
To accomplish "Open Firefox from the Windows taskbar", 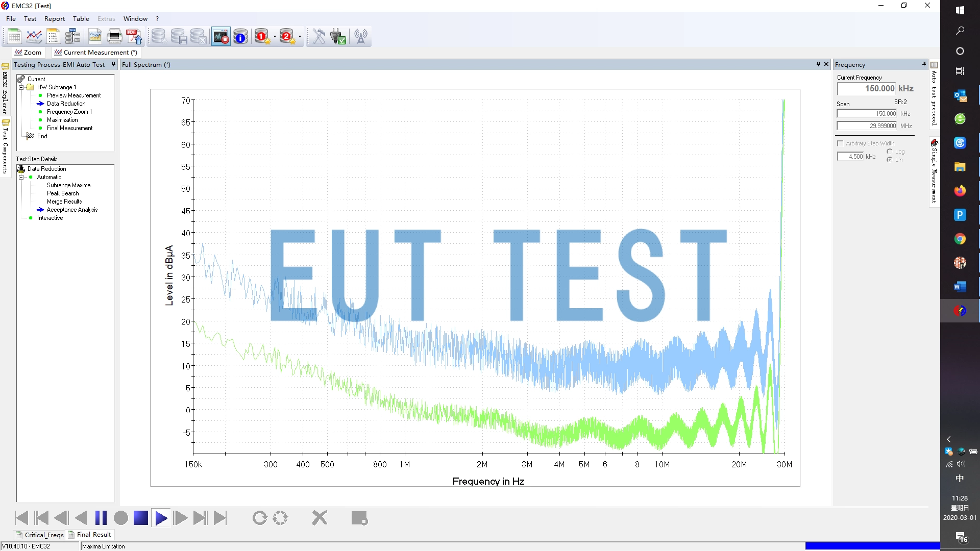I will 960,191.
